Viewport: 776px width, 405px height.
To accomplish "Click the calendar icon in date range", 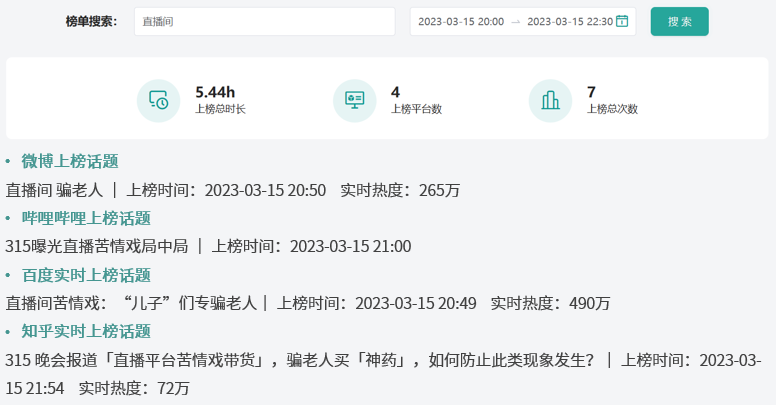I will (x=622, y=21).
